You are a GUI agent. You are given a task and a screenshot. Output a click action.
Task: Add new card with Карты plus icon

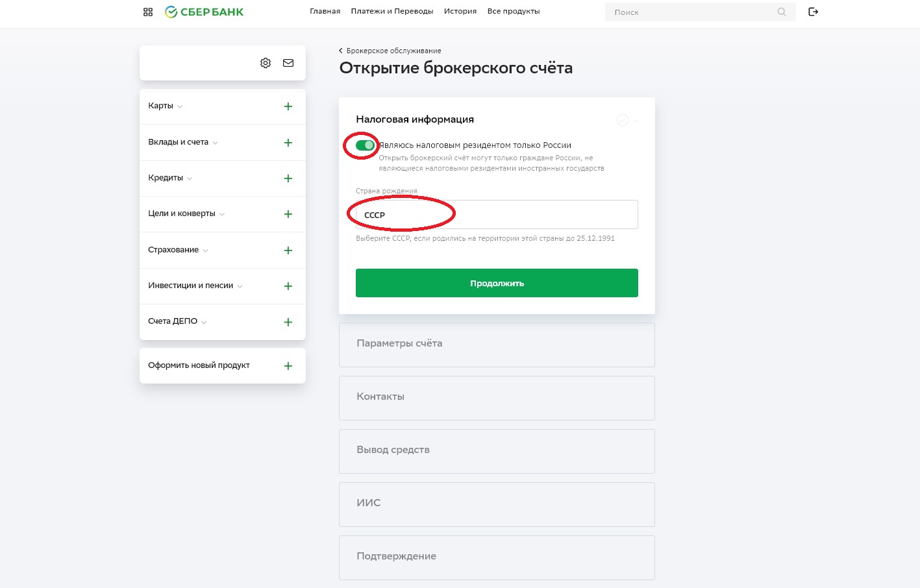288,106
